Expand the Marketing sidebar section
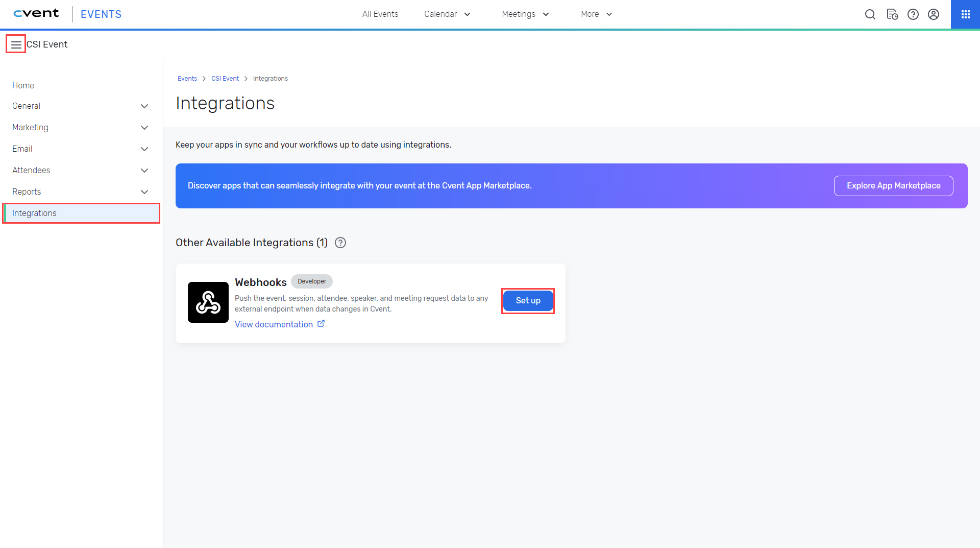This screenshot has width=980, height=548. coord(144,128)
